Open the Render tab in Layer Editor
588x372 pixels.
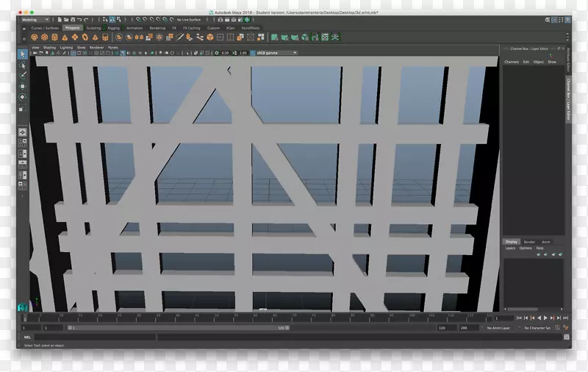(529, 241)
